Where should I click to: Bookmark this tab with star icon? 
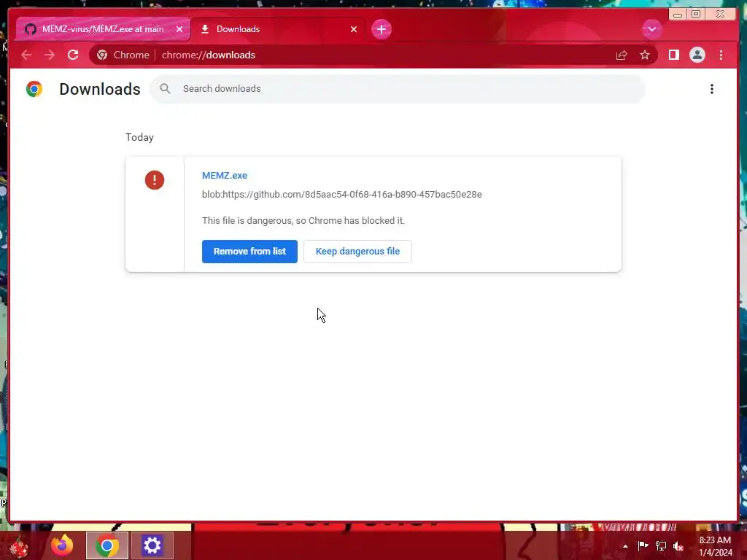point(645,55)
